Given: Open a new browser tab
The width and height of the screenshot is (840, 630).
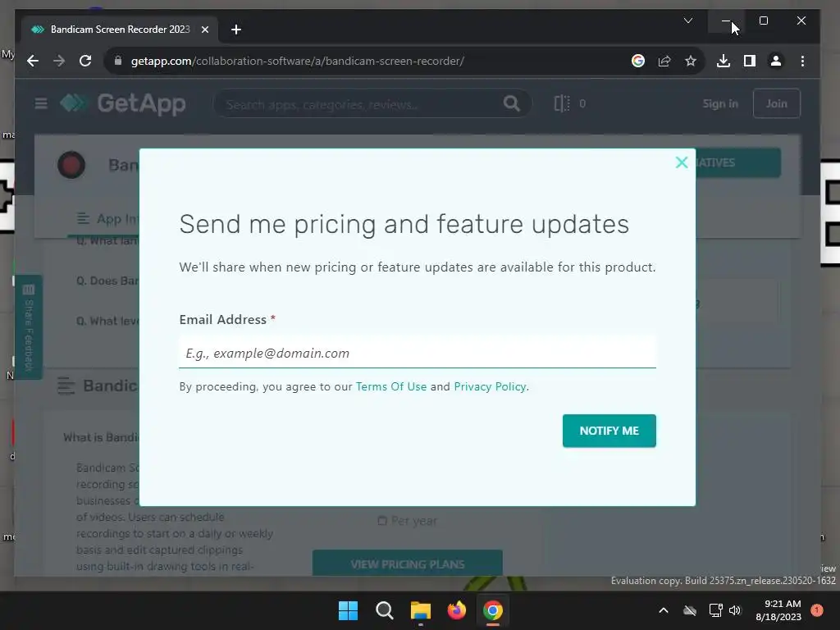Looking at the screenshot, I should (x=235, y=30).
